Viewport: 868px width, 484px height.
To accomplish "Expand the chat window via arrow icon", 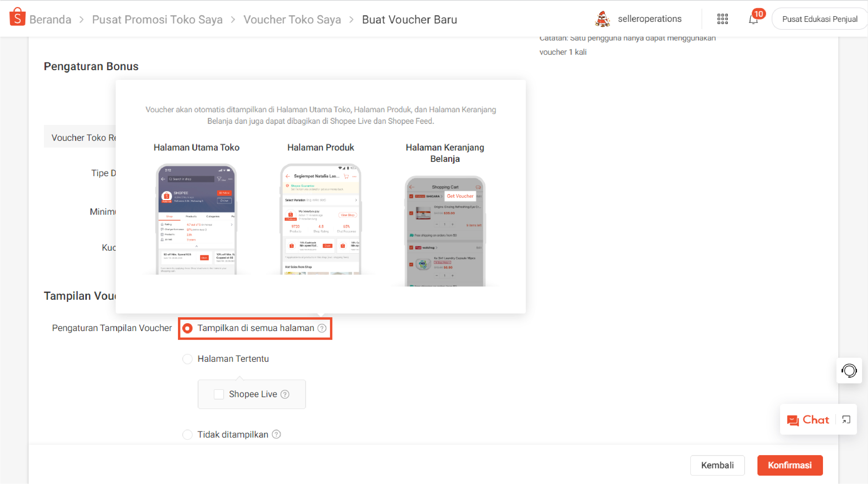I will (846, 420).
